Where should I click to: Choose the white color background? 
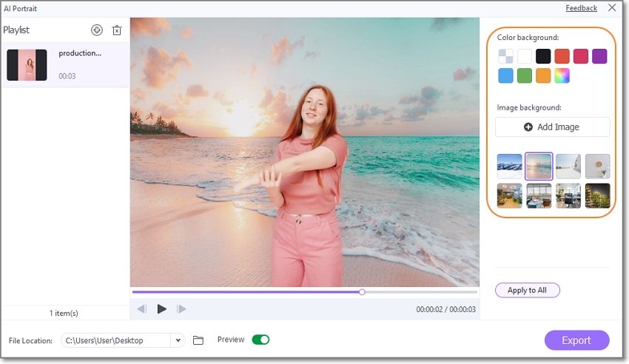pyautogui.click(x=525, y=56)
